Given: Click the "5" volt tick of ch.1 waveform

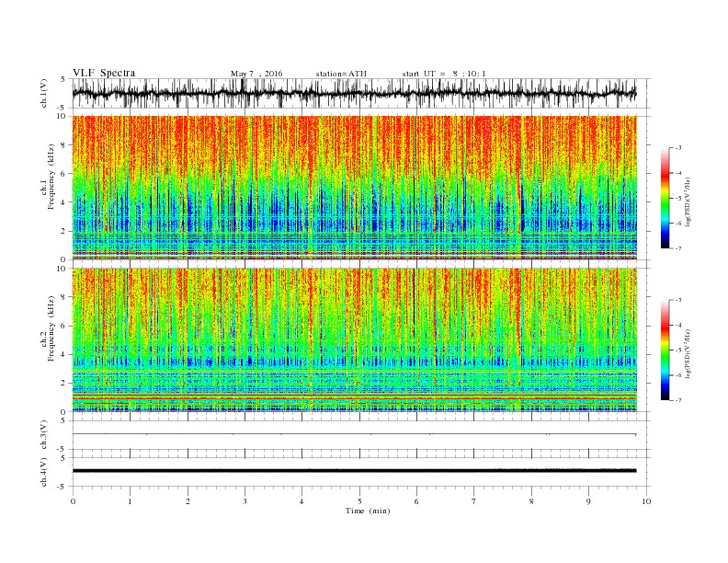Looking at the screenshot, I should (x=63, y=79).
